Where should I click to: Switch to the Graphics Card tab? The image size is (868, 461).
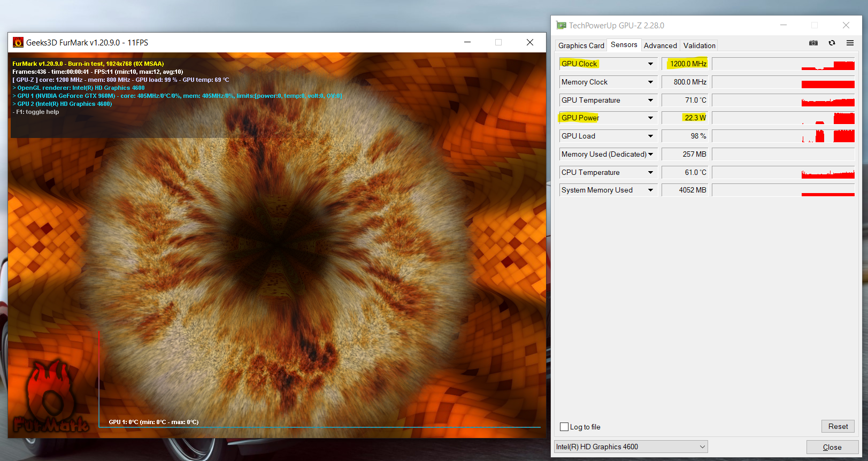click(x=581, y=45)
